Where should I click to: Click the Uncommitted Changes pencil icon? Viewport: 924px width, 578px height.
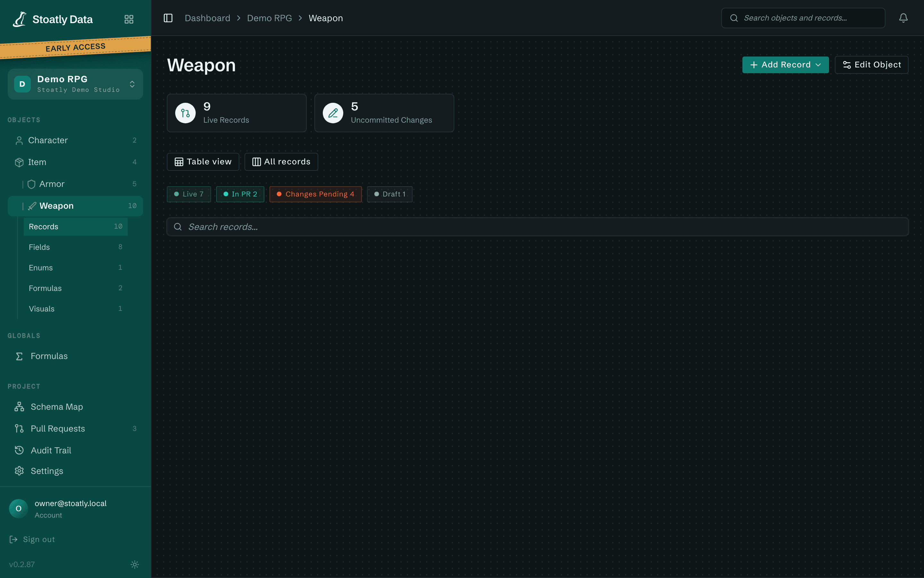pos(333,113)
